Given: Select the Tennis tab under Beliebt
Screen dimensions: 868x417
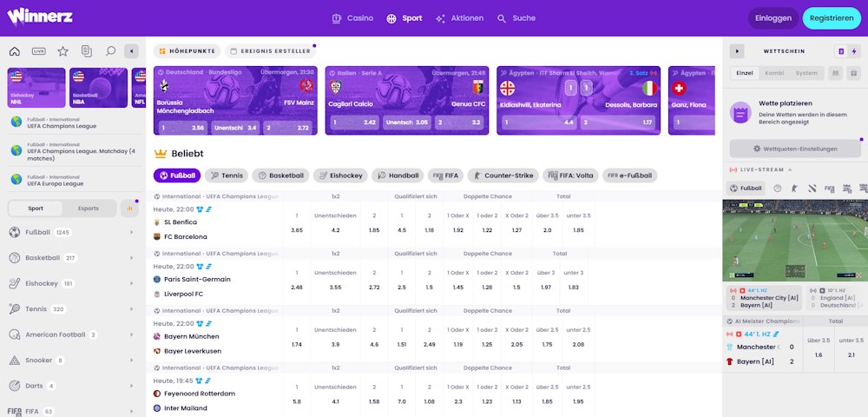Looking at the screenshot, I should point(226,175).
